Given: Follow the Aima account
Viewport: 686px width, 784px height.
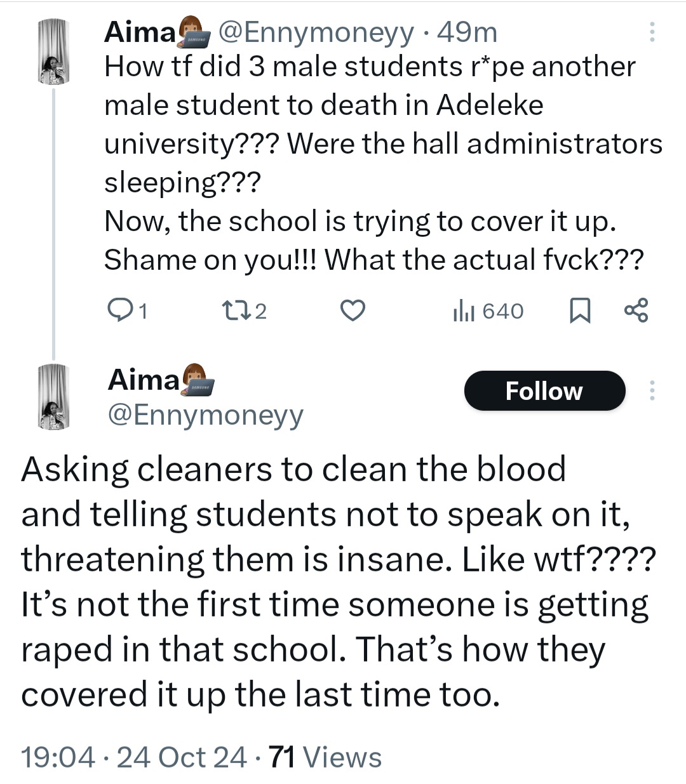Looking at the screenshot, I should (x=544, y=391).
